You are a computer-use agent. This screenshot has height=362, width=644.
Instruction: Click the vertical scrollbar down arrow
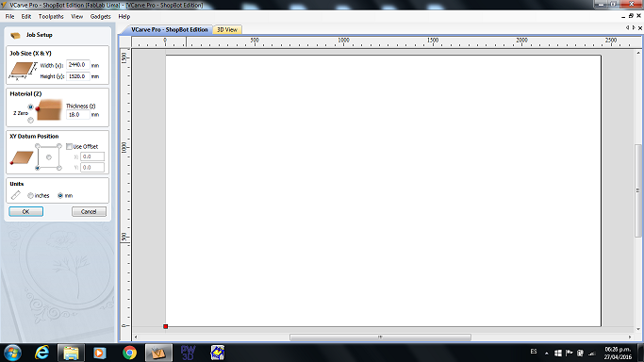coord(637,329)
